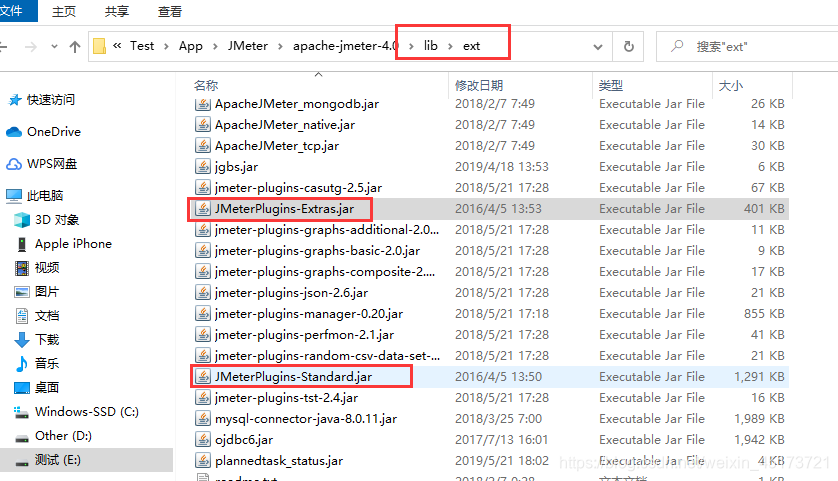Refresh the ext folder view
Viewport: 838px width, 481px height.
point(629,46)
